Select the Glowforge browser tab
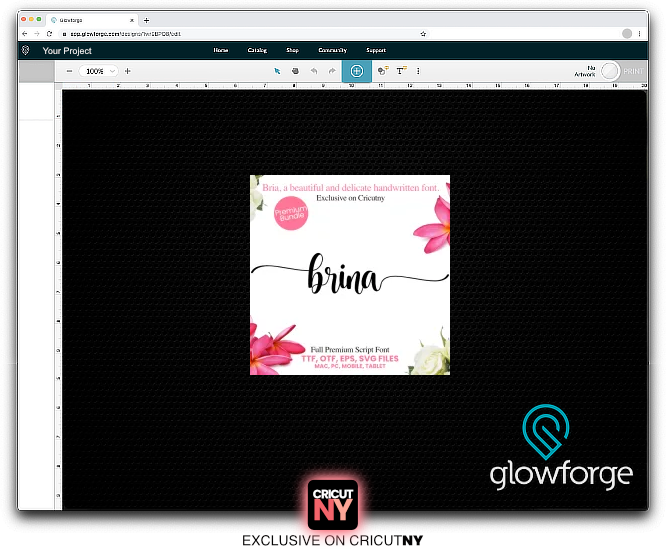666x552 pixels. pyautogui.click(x=90, y=20)
